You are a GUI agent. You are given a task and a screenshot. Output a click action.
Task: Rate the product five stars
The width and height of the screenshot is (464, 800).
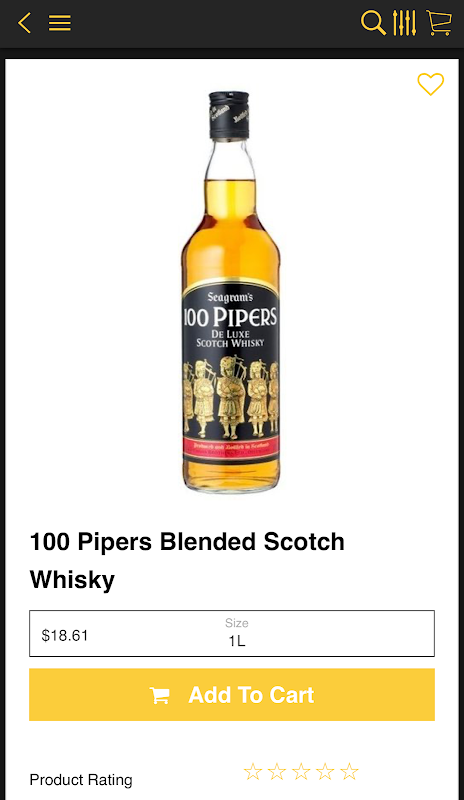[349, 771]
